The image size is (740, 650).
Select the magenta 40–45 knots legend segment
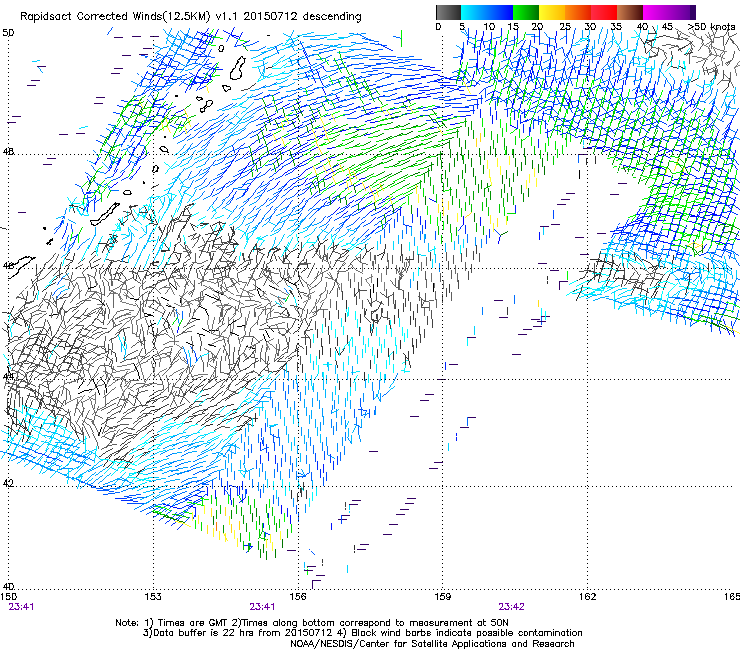pos(656,12)
